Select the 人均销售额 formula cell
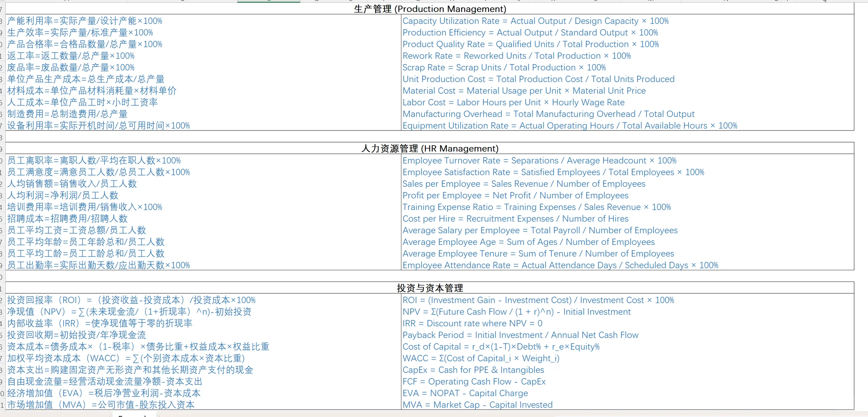Viewport: 868px width, 417px height. click(x=72, y=184)
